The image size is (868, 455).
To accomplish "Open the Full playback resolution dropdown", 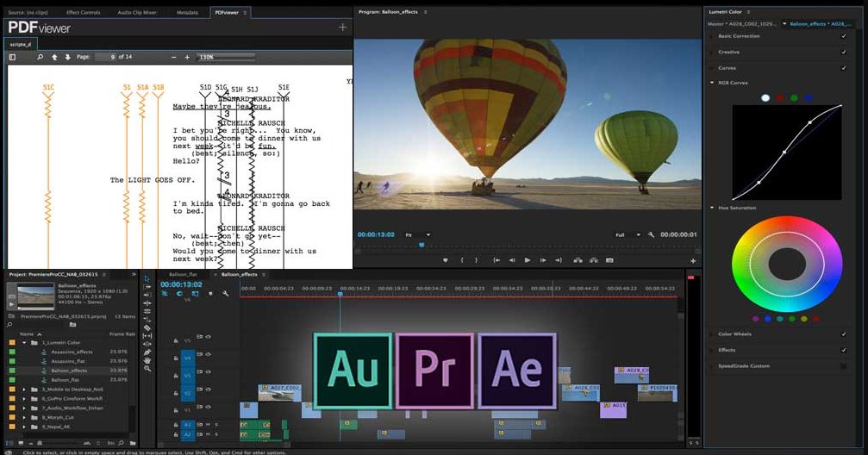I will (x=628, y=234).
